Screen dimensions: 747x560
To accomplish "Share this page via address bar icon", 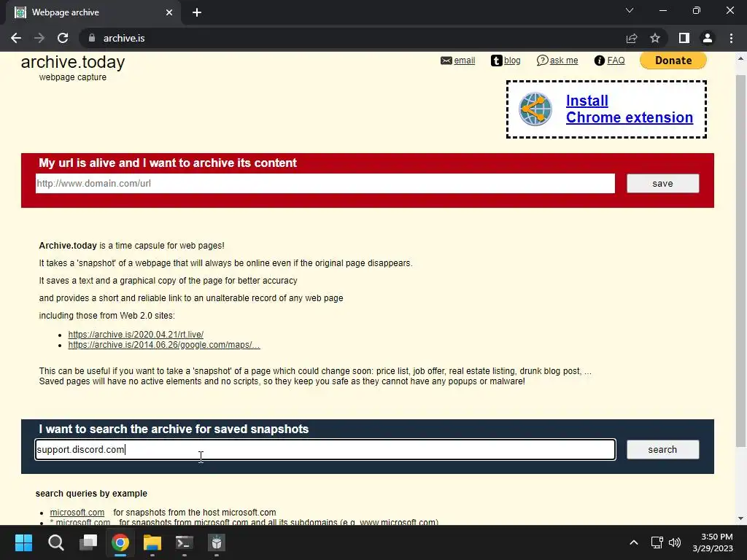I will tap(632, 38).
